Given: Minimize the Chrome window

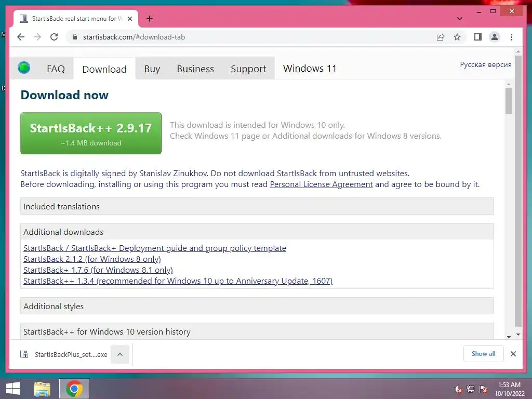Looking at the screenshot, I should click(478, 11).
